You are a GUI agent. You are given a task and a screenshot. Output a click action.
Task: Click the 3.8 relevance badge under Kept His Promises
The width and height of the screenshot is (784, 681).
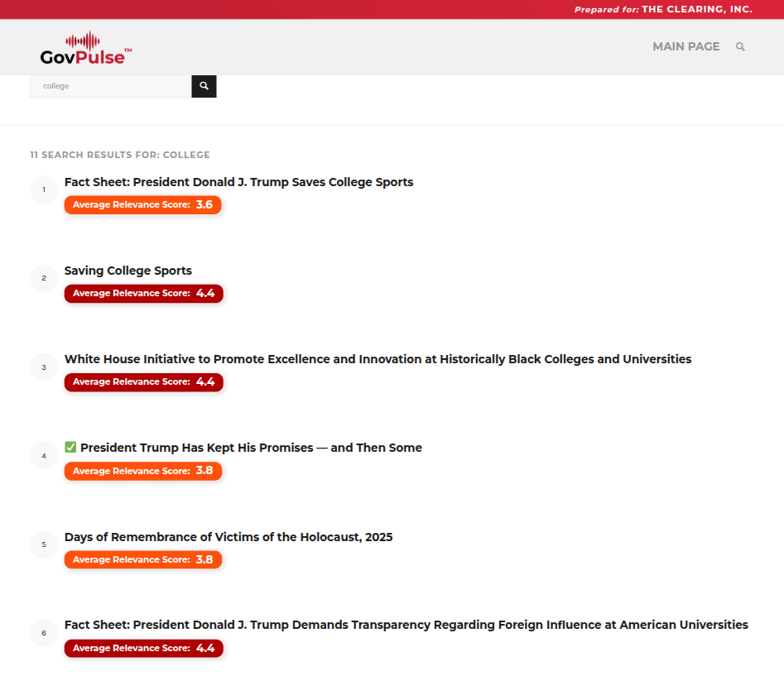[143, 471]
